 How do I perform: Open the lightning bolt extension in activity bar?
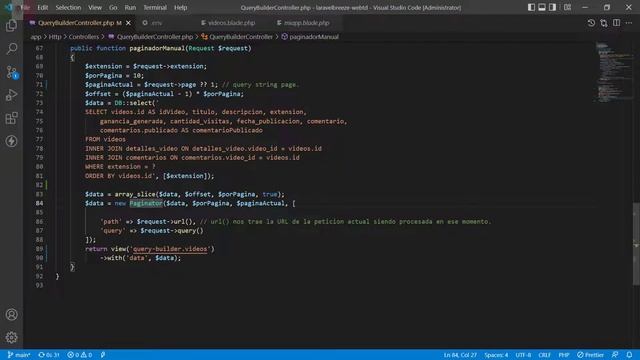point(11,141)
